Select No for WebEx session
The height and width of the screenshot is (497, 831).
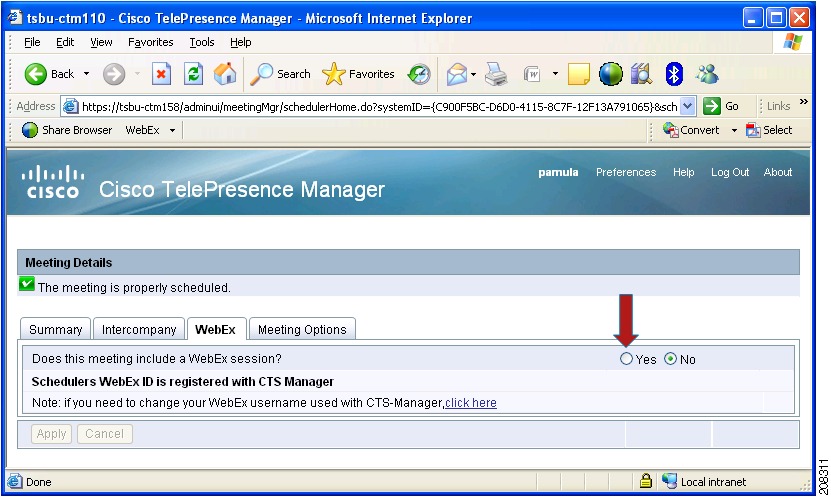(670, 359)
